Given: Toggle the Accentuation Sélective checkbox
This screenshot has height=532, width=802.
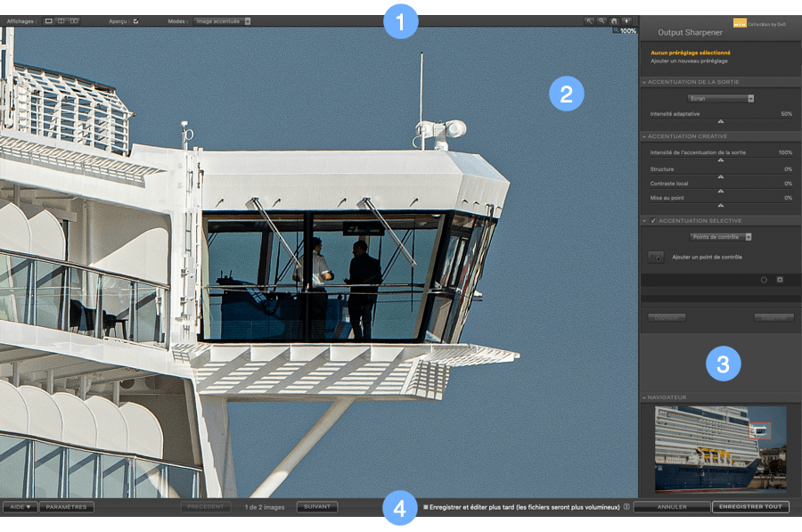Looking at the screenshot, I should 653,220.
